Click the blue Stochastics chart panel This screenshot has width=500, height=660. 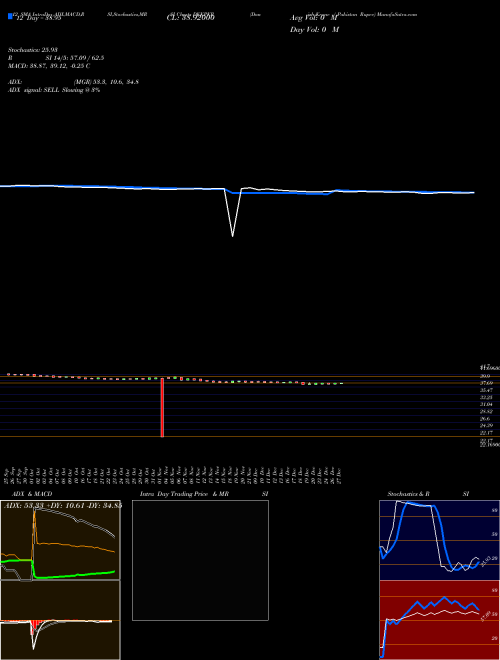[439, 540]
